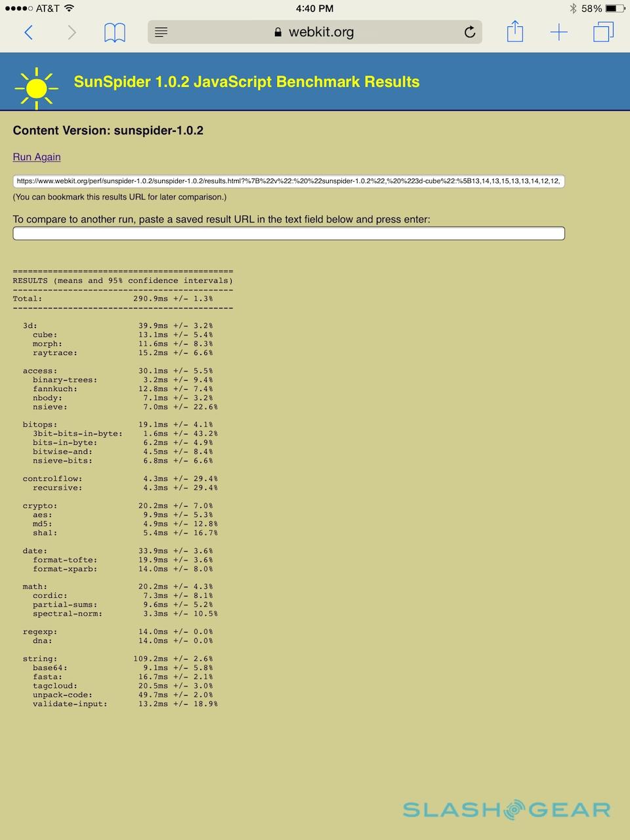Select the tagcloud 20.5ms row
630x840 pixels.
point(123,686)
